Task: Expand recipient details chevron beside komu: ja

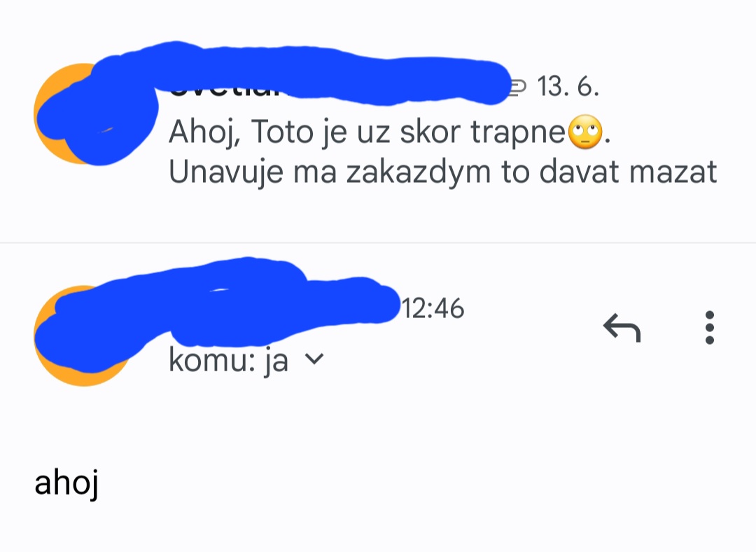Action: pyautogui.click(x=314, y=359)
